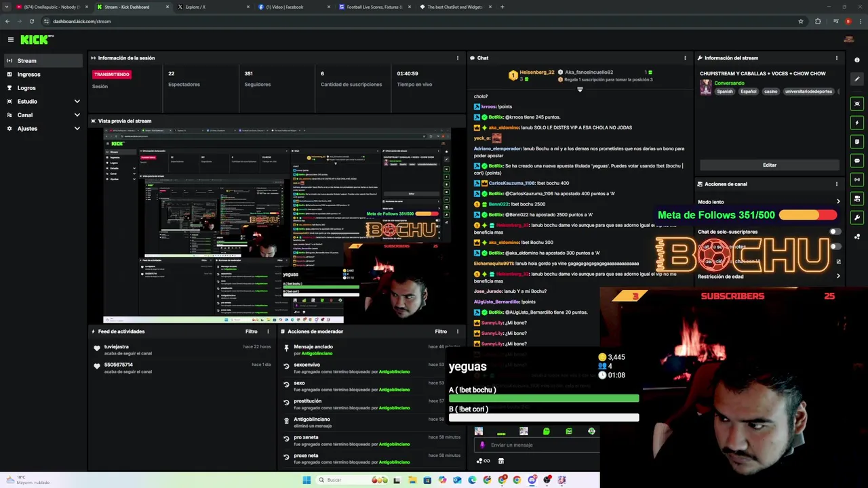This screenshot has width=868, height=488.
Task: Click the purple microphone icon in message box
Action: [x=482, y=445]
